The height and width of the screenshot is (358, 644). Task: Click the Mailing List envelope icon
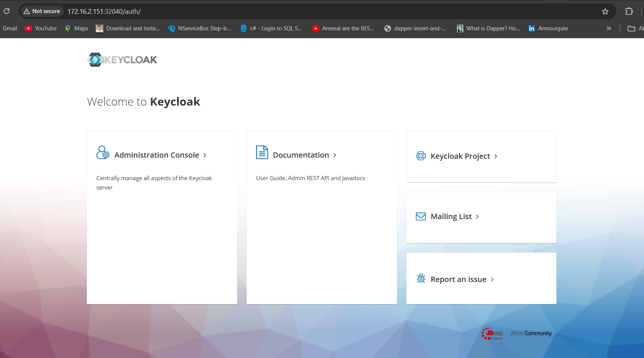[x=421, y=216]
